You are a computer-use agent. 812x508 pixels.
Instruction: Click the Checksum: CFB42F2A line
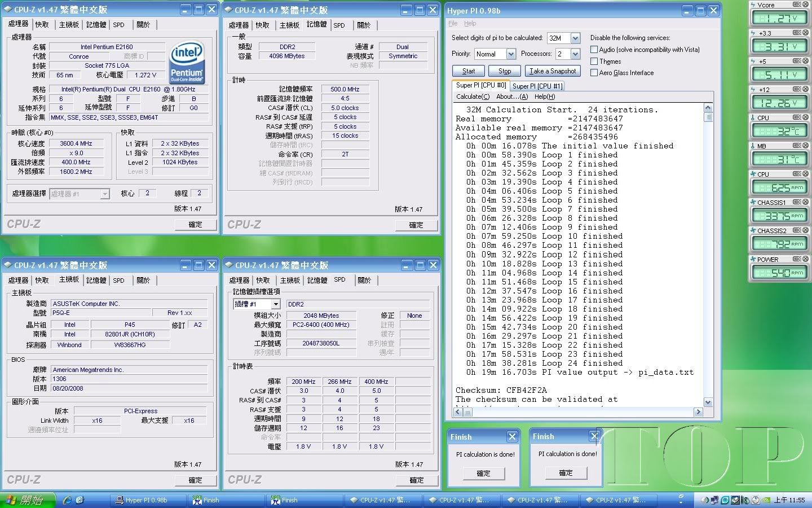[x=501, y=390]
